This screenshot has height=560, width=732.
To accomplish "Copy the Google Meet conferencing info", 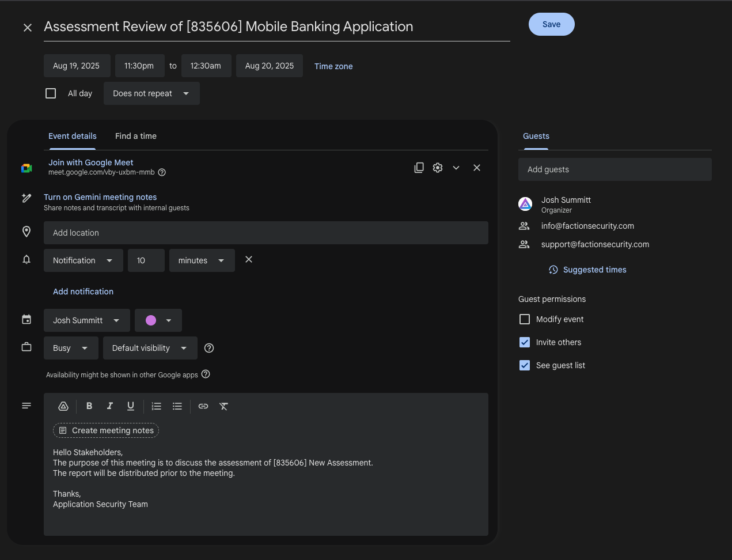I will [419, 168].
